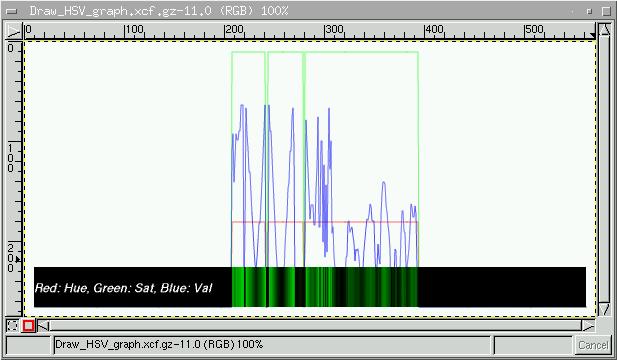Click the horizontal scrollbar left arrow
This screenshot has width=617, height=360.
(x=44, y=326)
